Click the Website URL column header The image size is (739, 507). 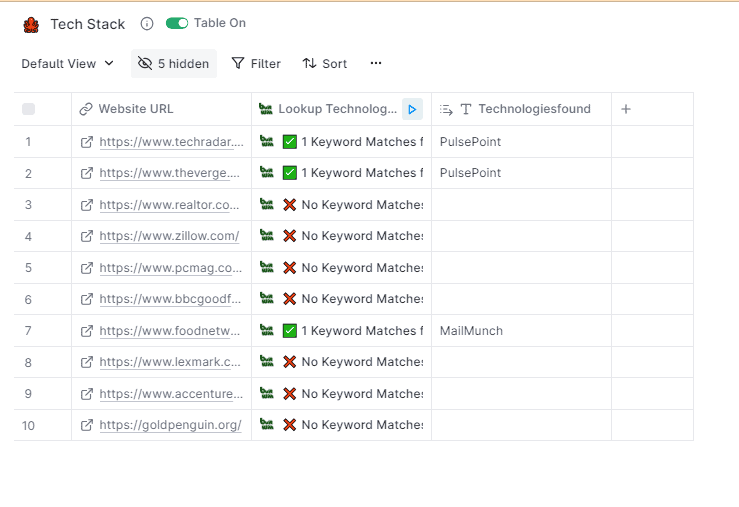pos(161,109)
